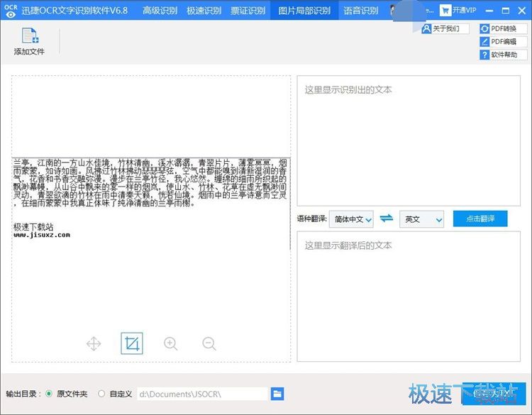Click the 点击翻译 translate button
This screenshot has width=532, height=415.
(x=480, y=218)
